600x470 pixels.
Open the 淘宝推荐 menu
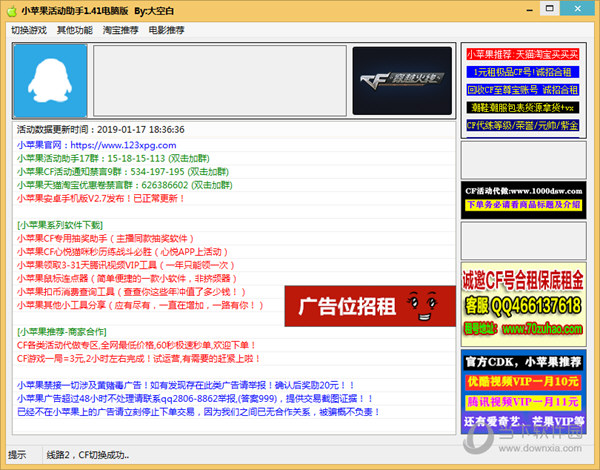[121, 30]
